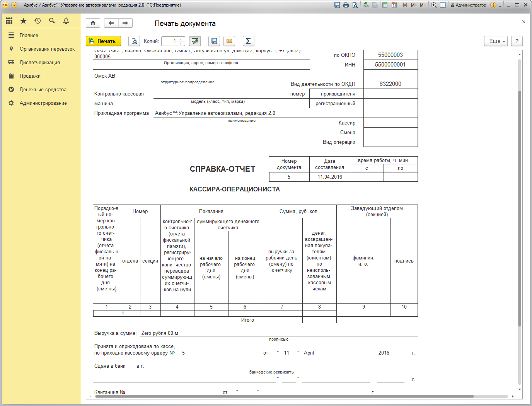Screen dimensions: 532x406
Task: Click the yellow Печать button
Action: click(x=103, y=41)
